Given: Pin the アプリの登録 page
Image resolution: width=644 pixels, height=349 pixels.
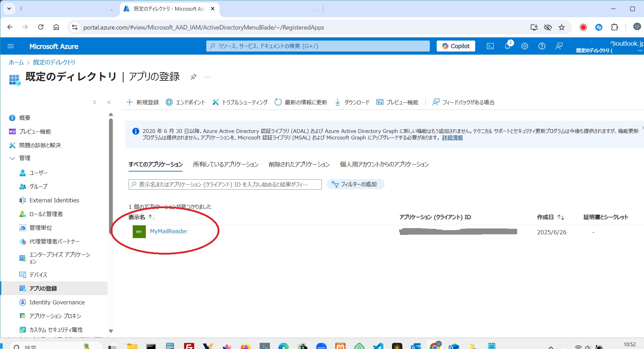Looking at the screenshot, I should (193, 77).
